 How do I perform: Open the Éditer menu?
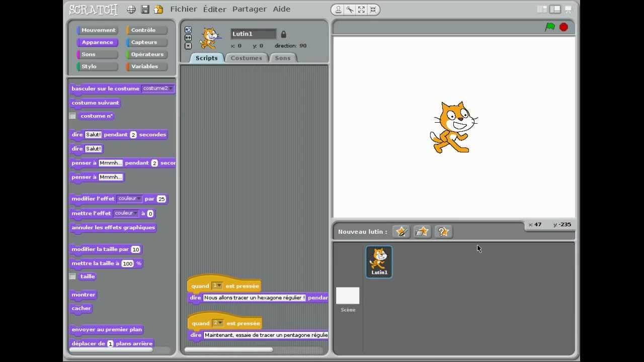point(215,9)
